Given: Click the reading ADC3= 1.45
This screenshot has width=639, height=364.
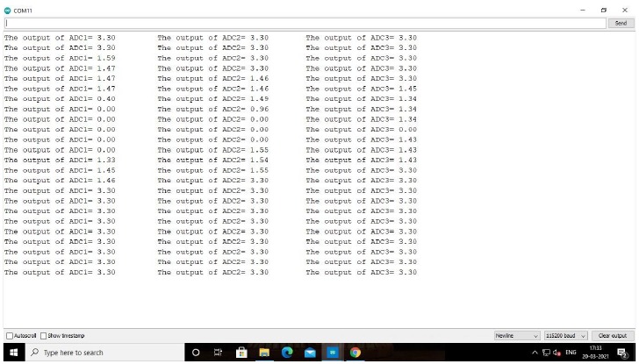Looking at the screenshot, I should 393,89.
